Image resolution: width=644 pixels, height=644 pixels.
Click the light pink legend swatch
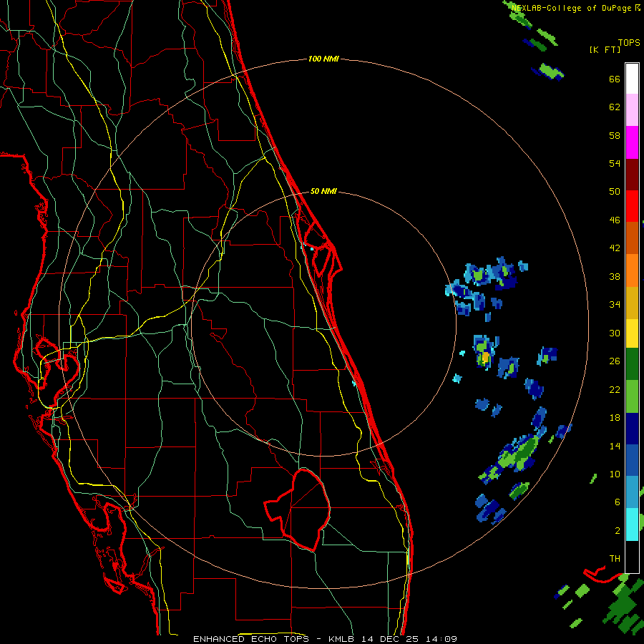[632, 109]
